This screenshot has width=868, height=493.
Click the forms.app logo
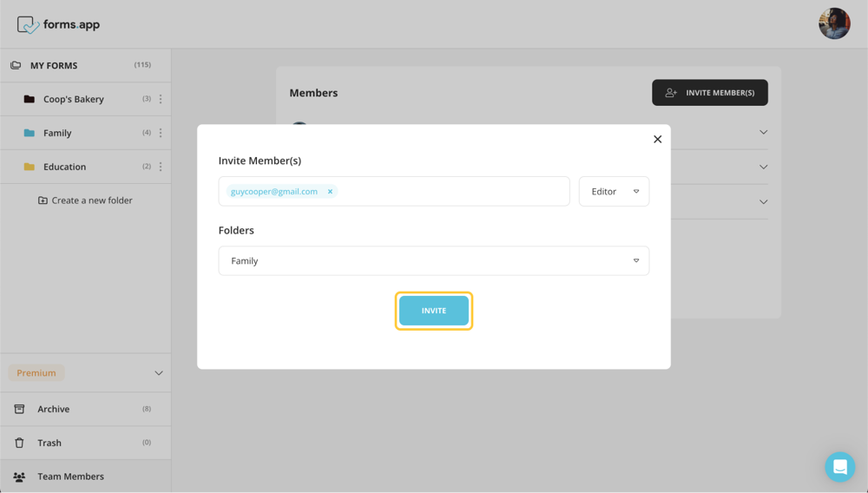point(58,24)
